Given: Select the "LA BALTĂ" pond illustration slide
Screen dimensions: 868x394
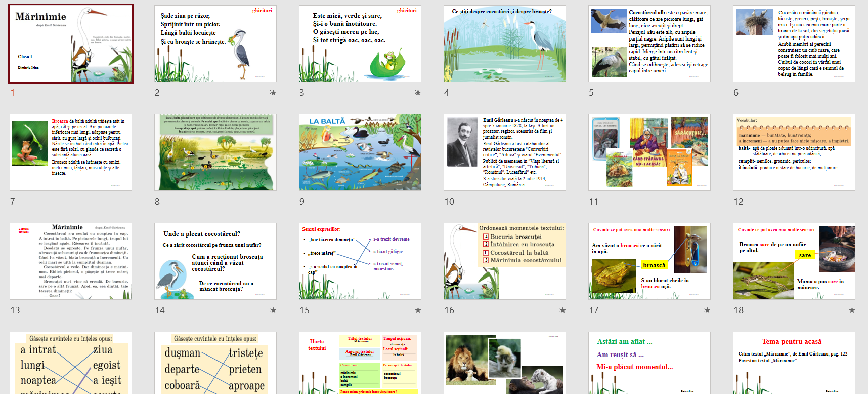Looking at the screenshot, I should tap(360, 152).
